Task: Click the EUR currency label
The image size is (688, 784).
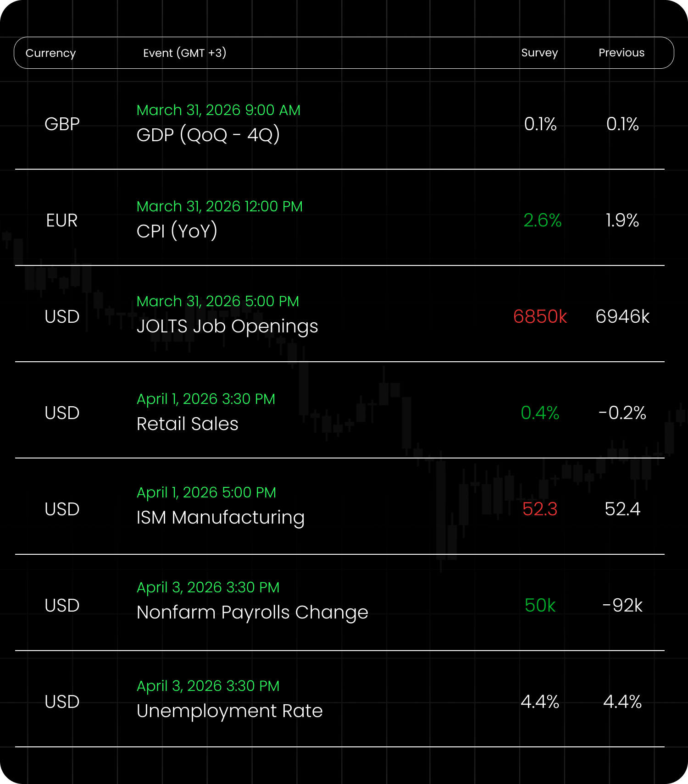Action: coord(62,221)
